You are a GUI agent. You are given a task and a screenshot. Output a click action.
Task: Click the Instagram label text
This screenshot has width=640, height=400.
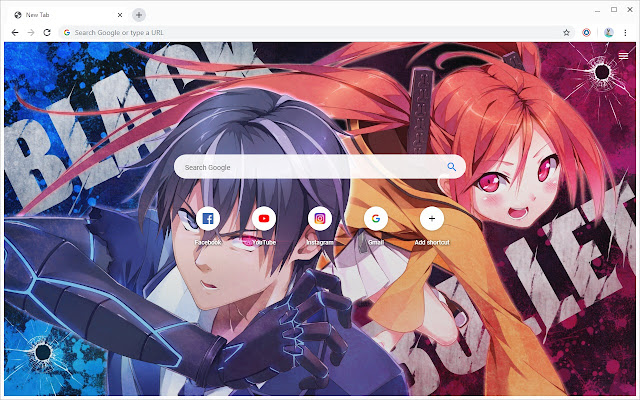320,242
